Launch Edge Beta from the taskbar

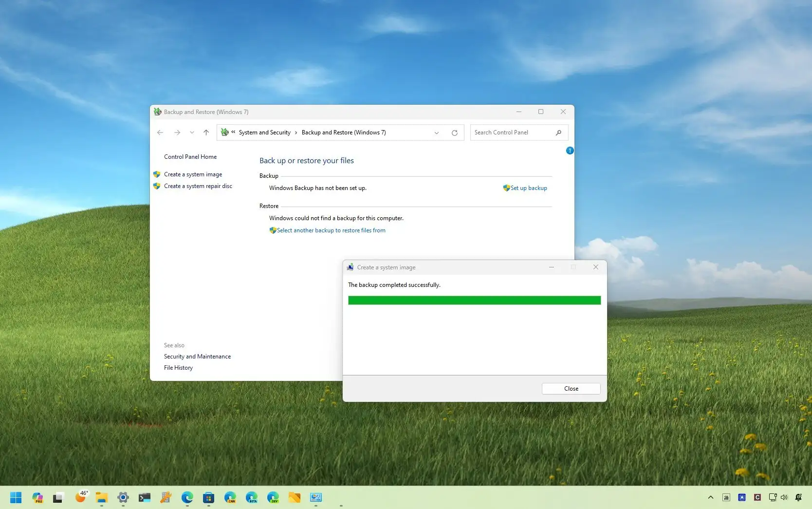(252, 497)
